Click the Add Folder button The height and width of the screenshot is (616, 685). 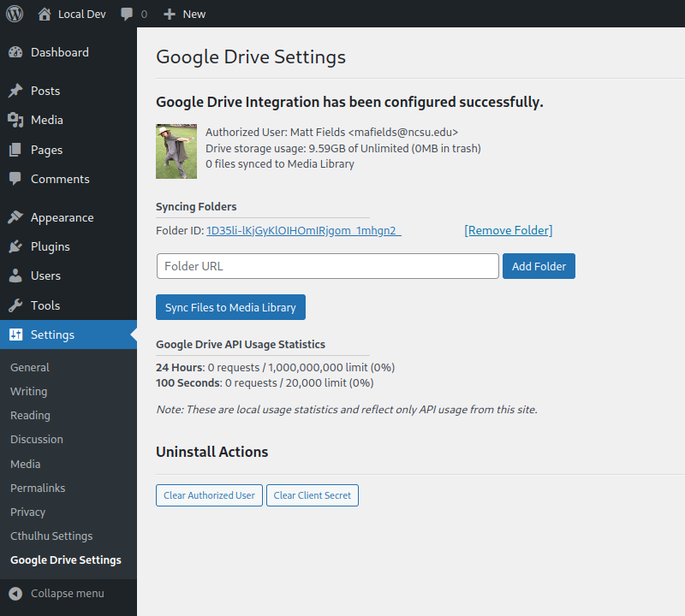click(539, 266)
